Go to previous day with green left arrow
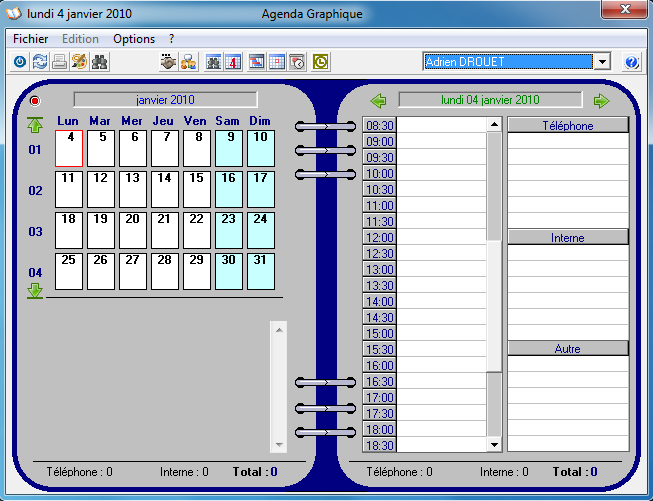 tap(379, 100)
